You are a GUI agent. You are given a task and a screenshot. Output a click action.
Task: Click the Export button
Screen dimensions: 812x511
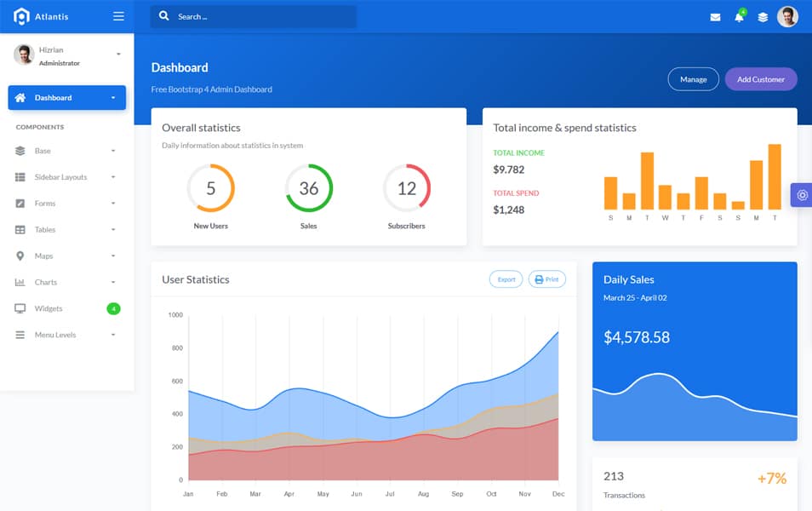[506, 279]
